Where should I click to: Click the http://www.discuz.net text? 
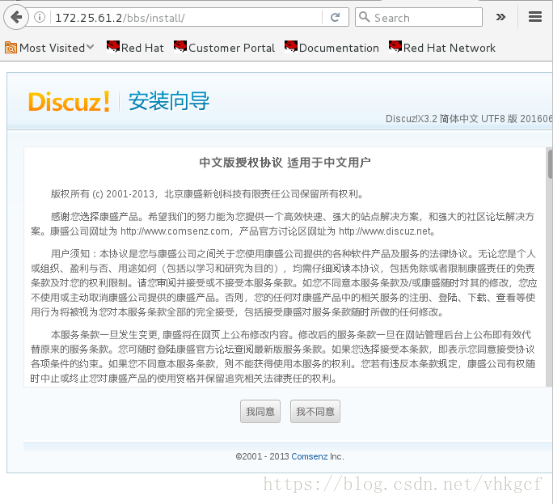click(385, 232)
